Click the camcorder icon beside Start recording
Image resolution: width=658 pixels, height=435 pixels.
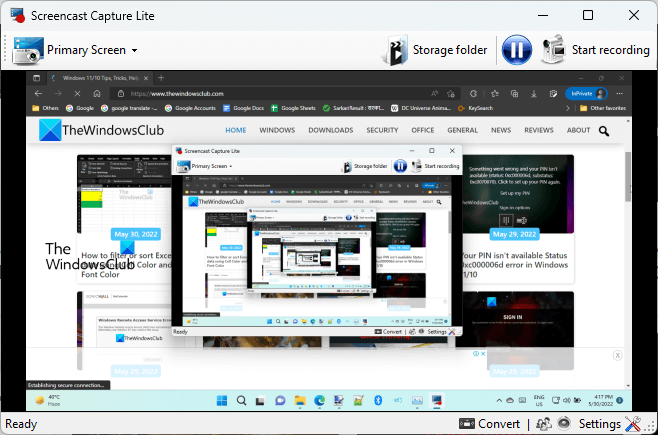553,49
